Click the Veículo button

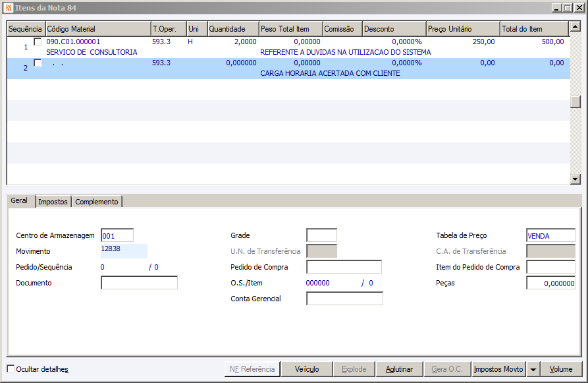click(x=307, y=369)
